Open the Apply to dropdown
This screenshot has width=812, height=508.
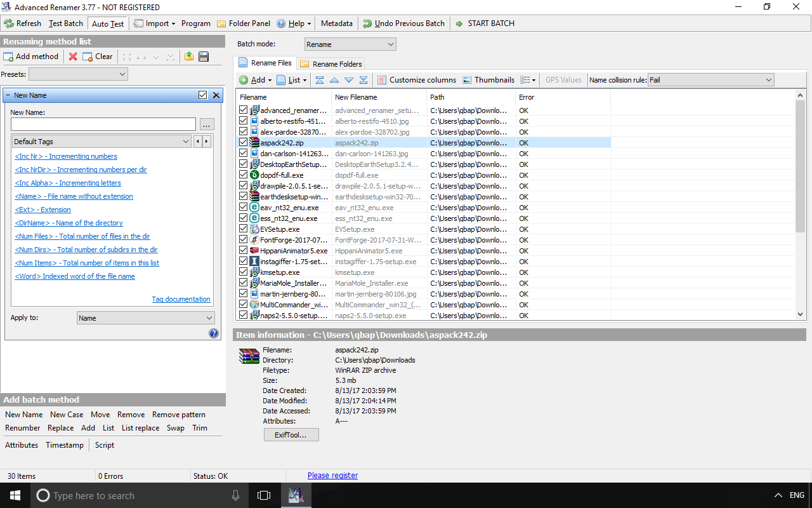[x=146, y=318]
